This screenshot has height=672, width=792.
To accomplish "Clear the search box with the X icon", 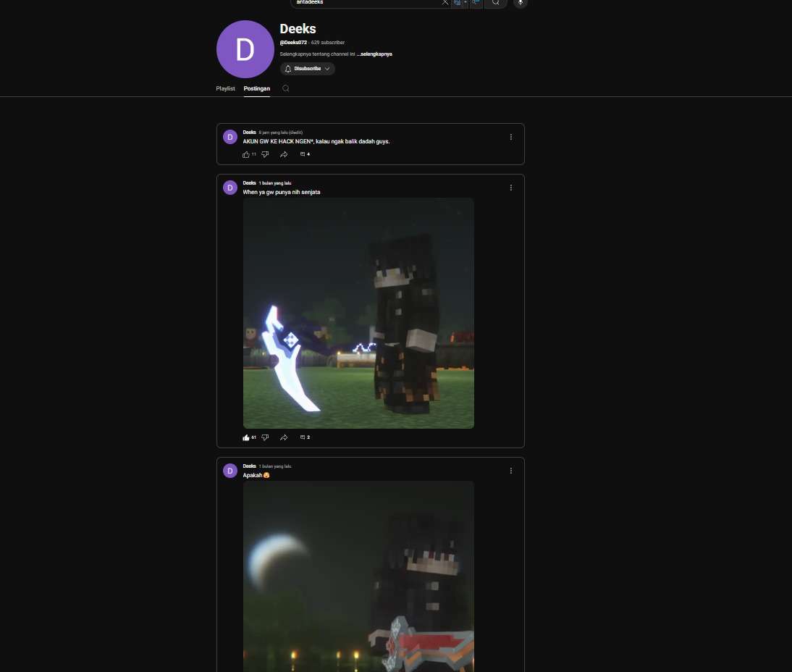I will tap(445, 2).
